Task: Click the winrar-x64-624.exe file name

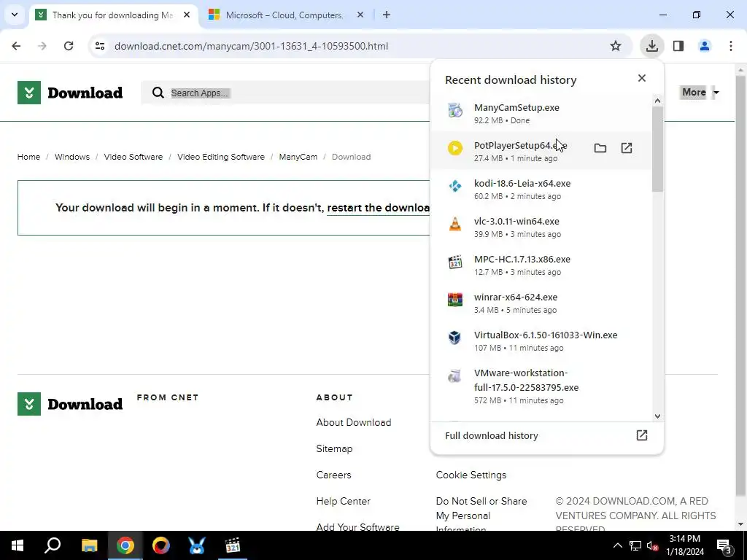Action: [516, 297]
